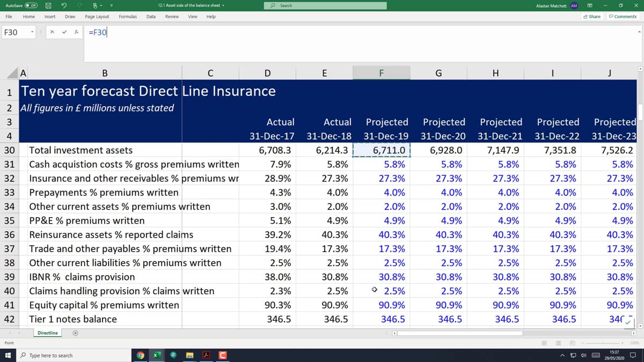
Task: Click the horizontal scroll right arrow
Action: (633, 333)
